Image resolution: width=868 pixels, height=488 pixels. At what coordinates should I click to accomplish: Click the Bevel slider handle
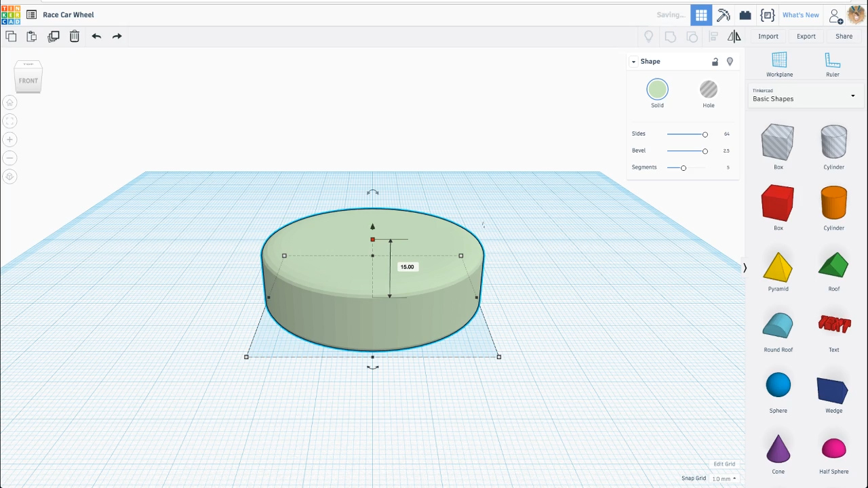(705, 151)
